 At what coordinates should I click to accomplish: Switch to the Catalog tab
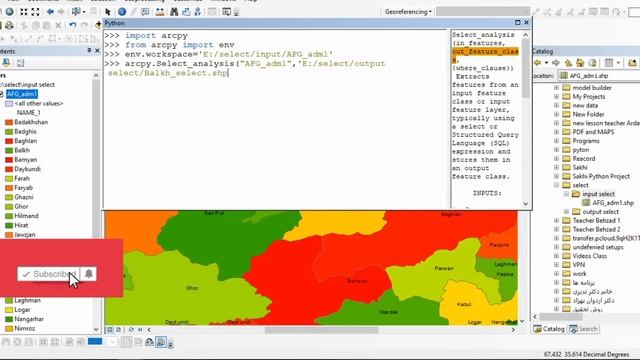pos(549,329)
